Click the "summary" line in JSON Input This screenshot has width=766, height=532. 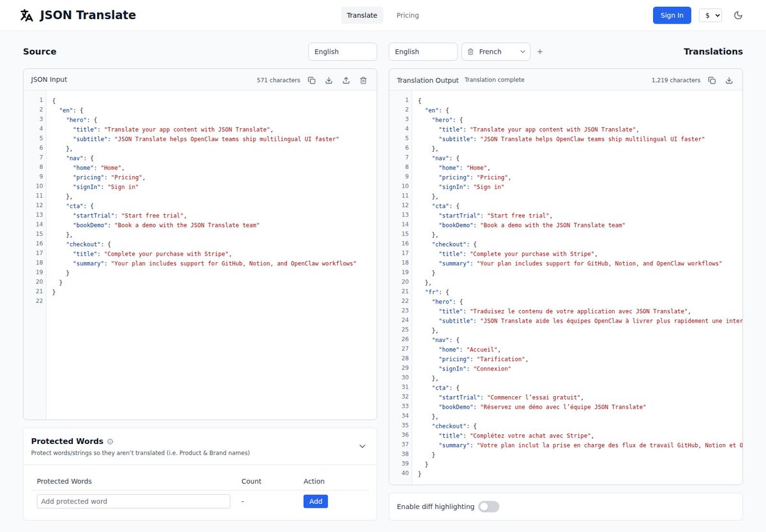click(x=214, y=263)
